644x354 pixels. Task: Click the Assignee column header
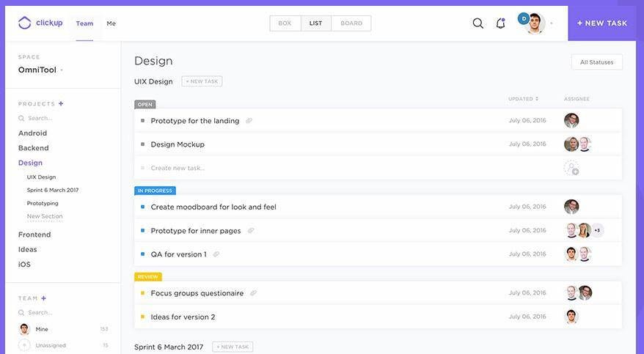click(x=577, y=99)
